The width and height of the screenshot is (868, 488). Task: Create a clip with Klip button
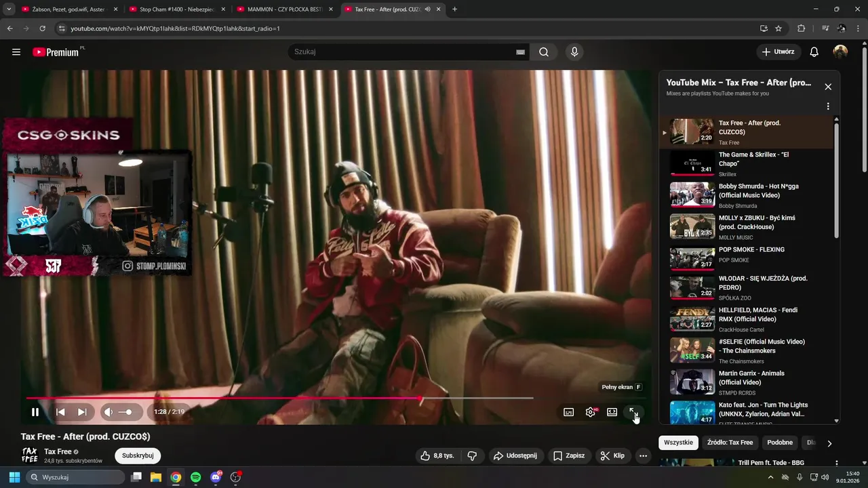coord(612,455)
